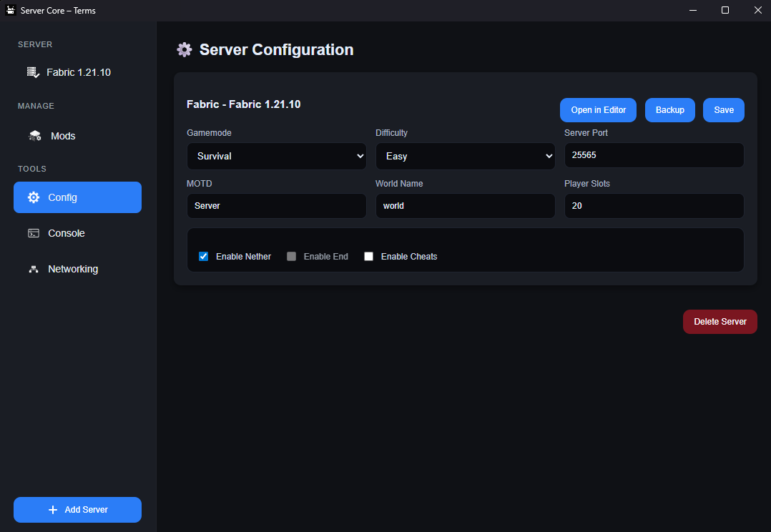Viewport: 771px width, 532px height.
Task: Click the Config gear icon in sidebar
Action: 33,197
